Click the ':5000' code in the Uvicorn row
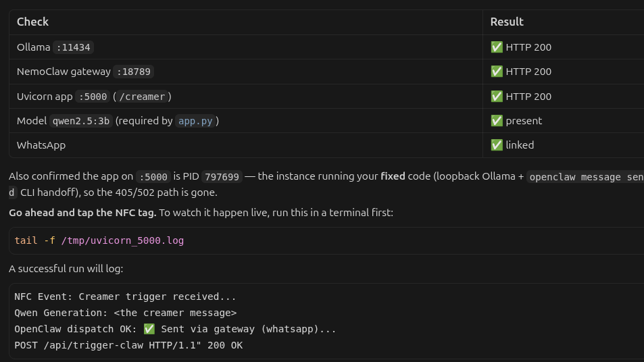The width and height of the screenshot is (644, 362). click(x=93, y=97)
